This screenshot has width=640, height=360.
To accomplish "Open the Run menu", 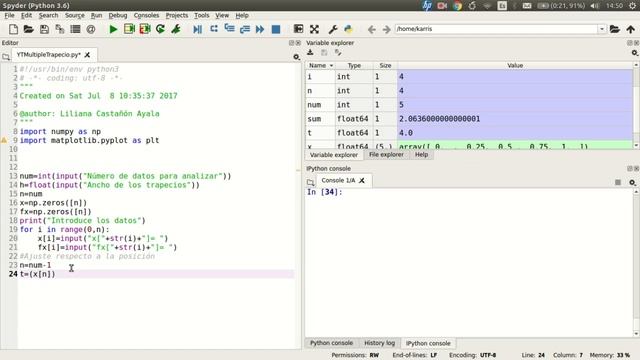I will tap(96, 15).
